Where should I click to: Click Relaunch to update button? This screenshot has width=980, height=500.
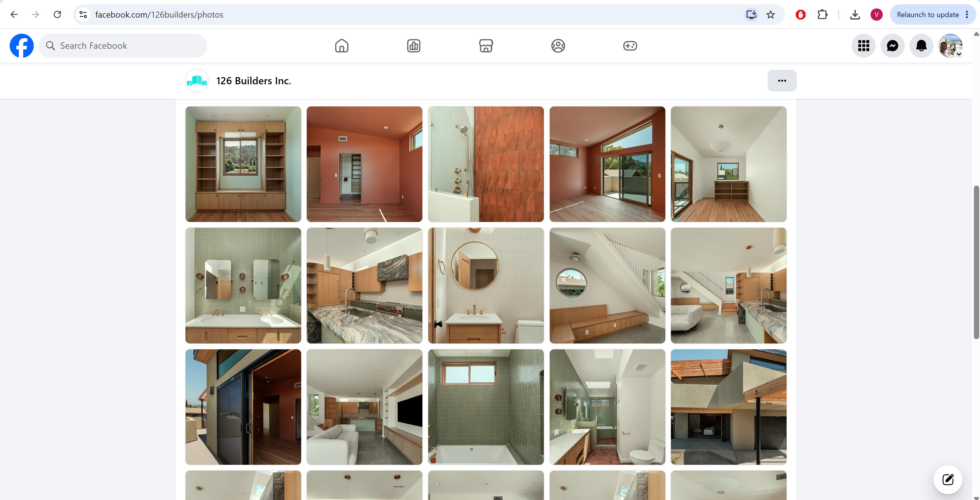927,15
